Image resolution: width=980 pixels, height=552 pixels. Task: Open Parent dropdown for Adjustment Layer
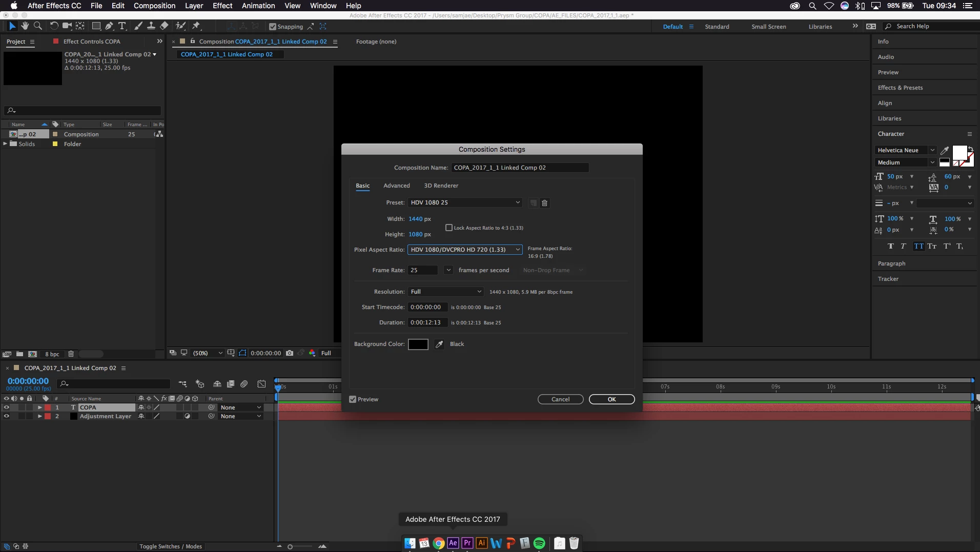coord(241,416)
